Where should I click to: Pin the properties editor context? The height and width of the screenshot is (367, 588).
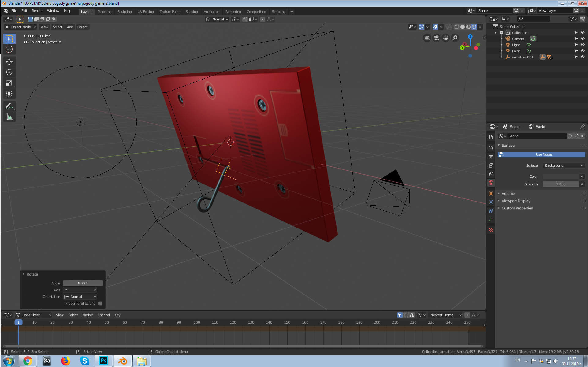(582, 127)
